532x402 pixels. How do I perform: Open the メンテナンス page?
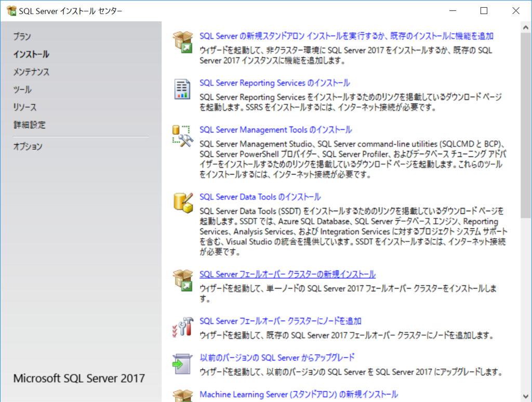pyautogui.click(x=31, y=72)
